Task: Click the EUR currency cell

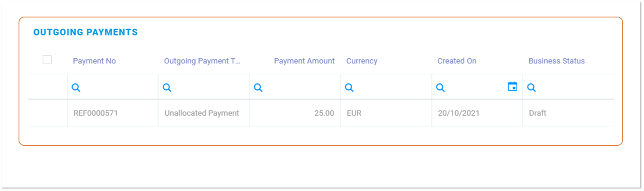Action: click(x=354, y=113)
